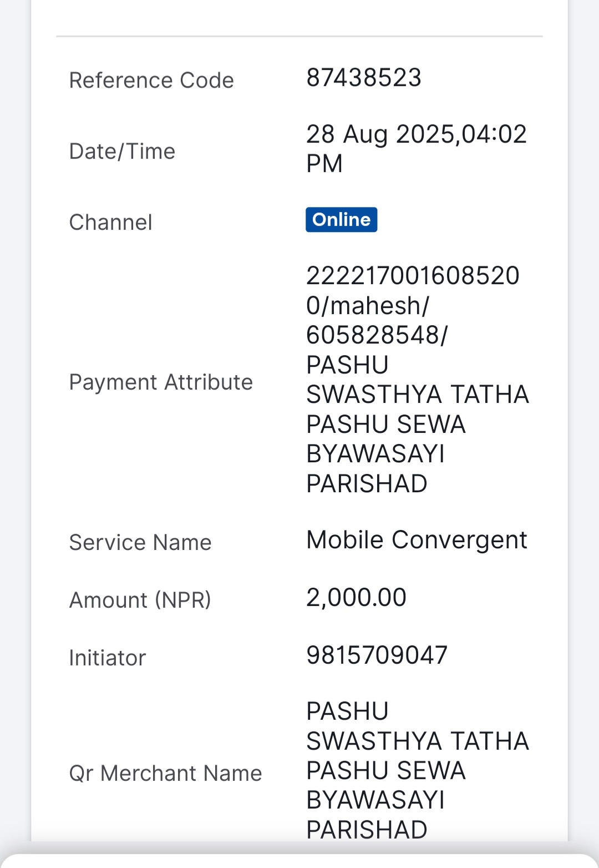
Task: Tap the Date/Time label
Action: pos(122,152)
